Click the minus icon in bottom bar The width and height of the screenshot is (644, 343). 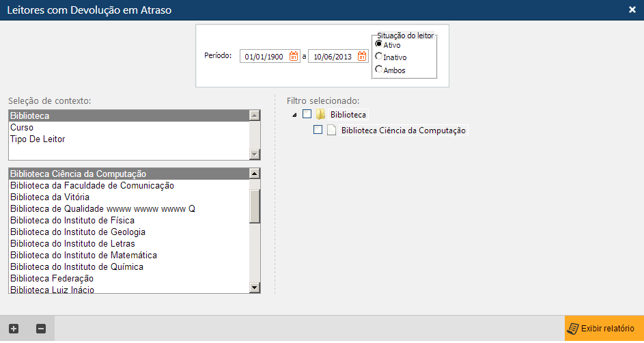click(x=41, y=329)
